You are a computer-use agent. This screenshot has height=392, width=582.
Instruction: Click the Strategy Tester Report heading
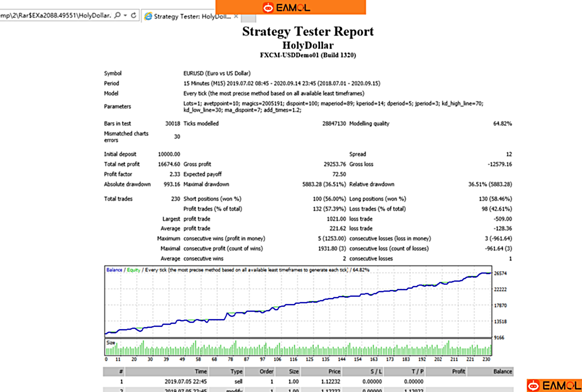(308, 32)
